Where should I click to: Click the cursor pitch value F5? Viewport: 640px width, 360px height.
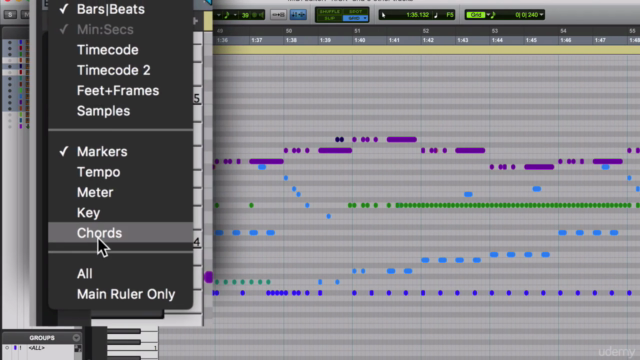coord(449,15)
